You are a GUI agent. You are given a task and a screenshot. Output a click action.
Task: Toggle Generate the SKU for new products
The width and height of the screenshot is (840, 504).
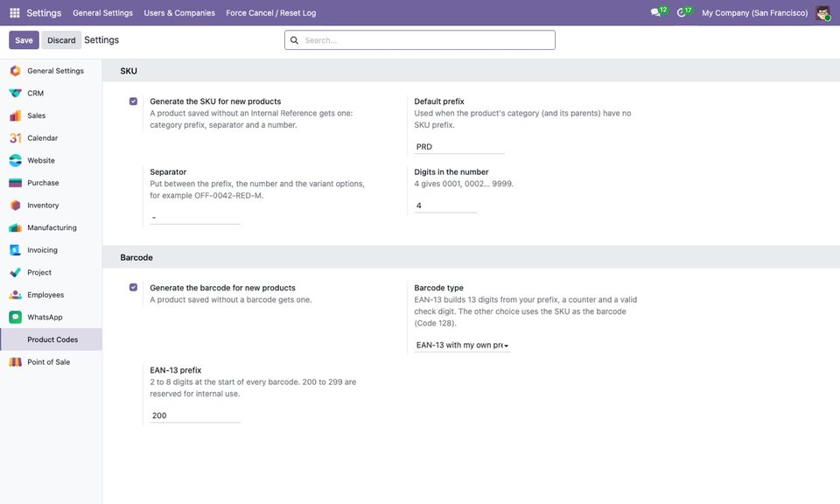click(133, 101)
